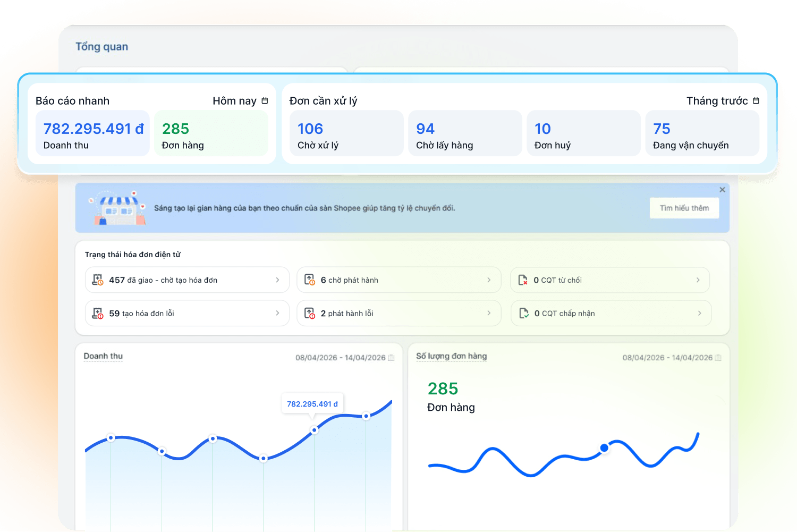Click the Tìm hiểu thêm button
Image resolution: width=797 pixels, height=532 pixels.
(x=684, y=208)
